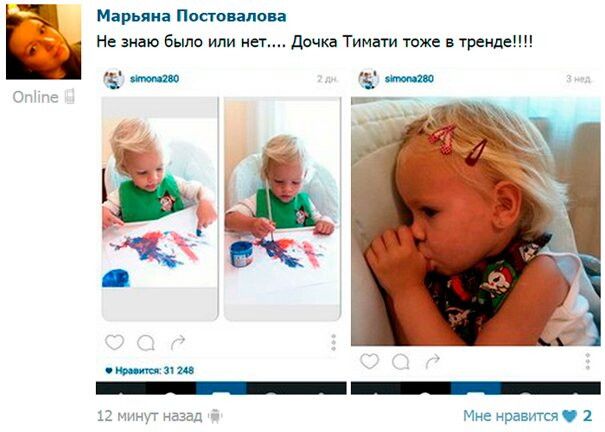Open simona280 username on the right post
Image resolution: width=605 pixels, height=432 pixels.
(x=409, y=79)
